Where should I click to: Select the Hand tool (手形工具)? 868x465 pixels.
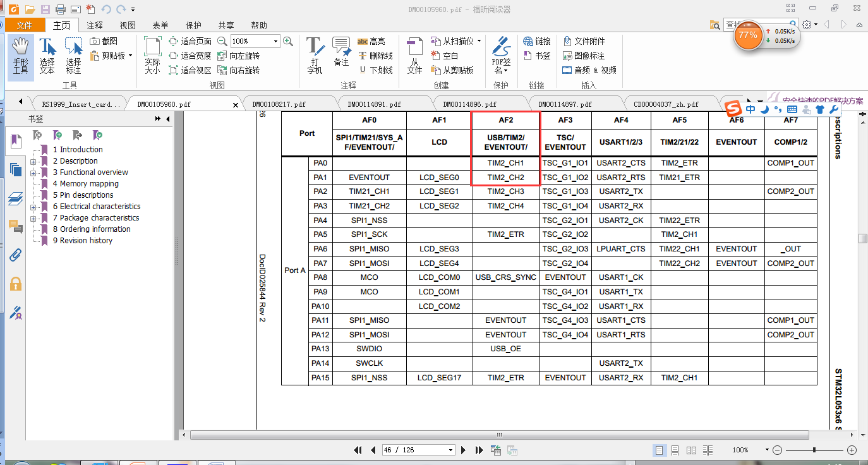point(21,57)
